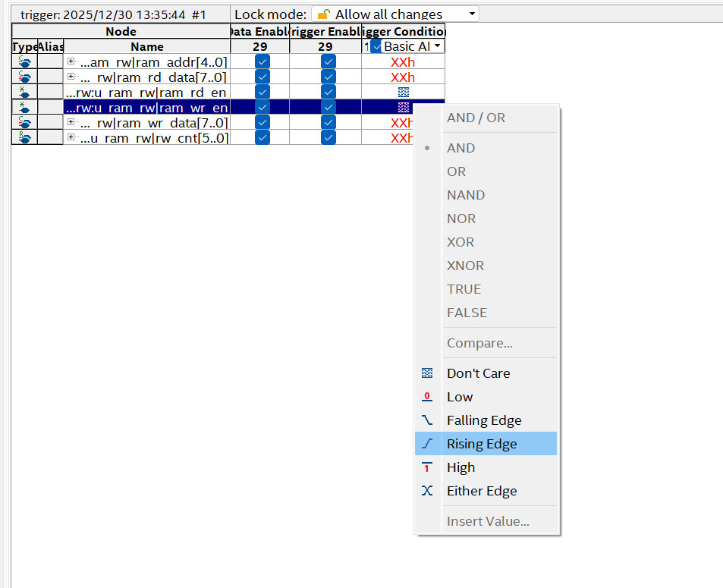Toggle Data Enable for ram_wr_en
723x588 pixels.
pos(262,108)
